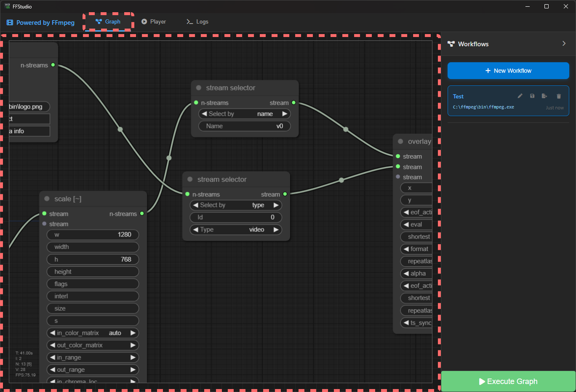Click the overlay node's second stream input port
The height and width of the screenshot is (392, 576).
398,167
